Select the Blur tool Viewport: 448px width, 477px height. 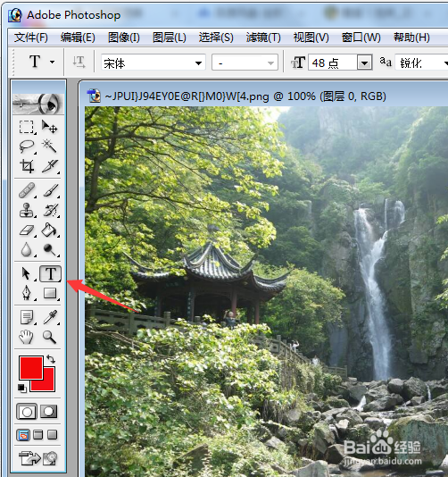[x=27, y=250]
